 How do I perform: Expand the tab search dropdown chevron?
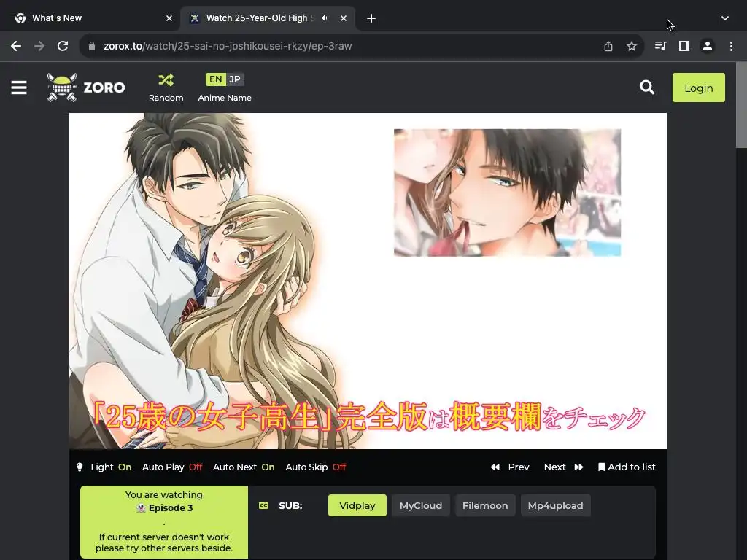tap(724, 18)
